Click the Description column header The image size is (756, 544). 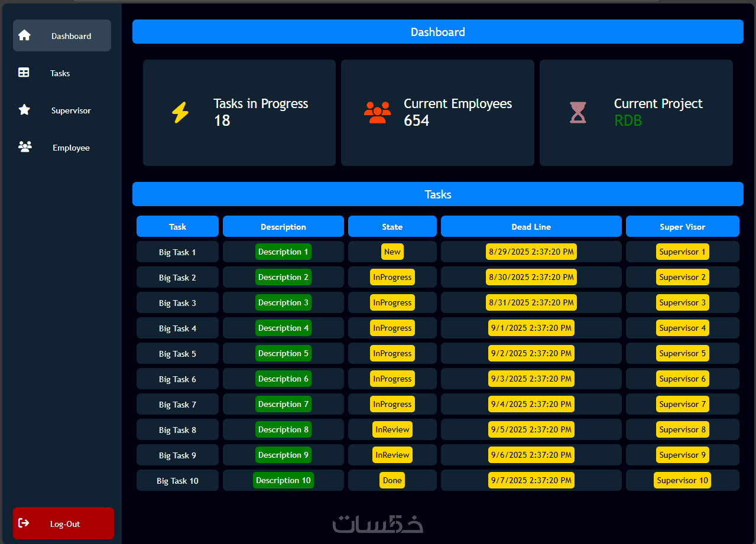tap(283, 226)
